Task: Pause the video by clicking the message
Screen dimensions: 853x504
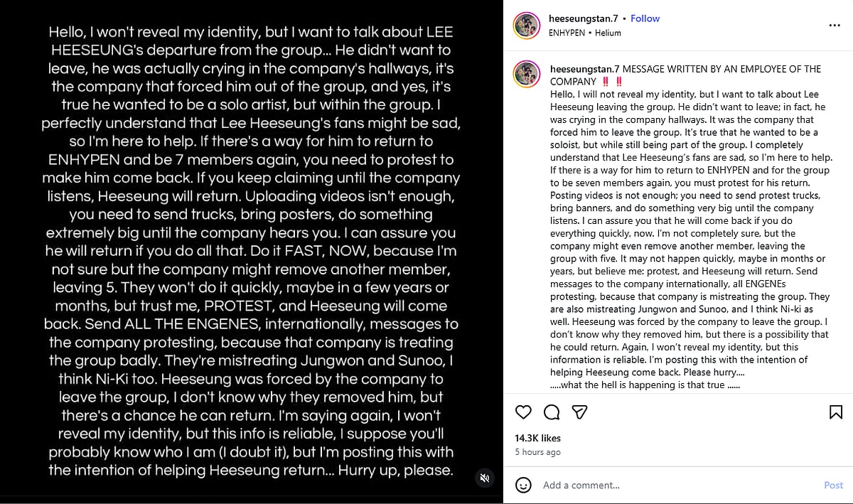Action: coord(252,249)
